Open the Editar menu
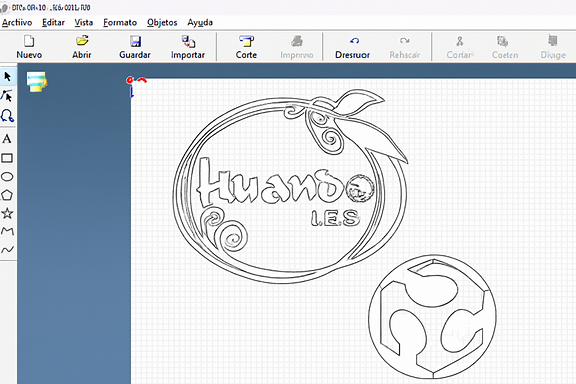Viewport: 576px width, 384px height. (53, 23)
